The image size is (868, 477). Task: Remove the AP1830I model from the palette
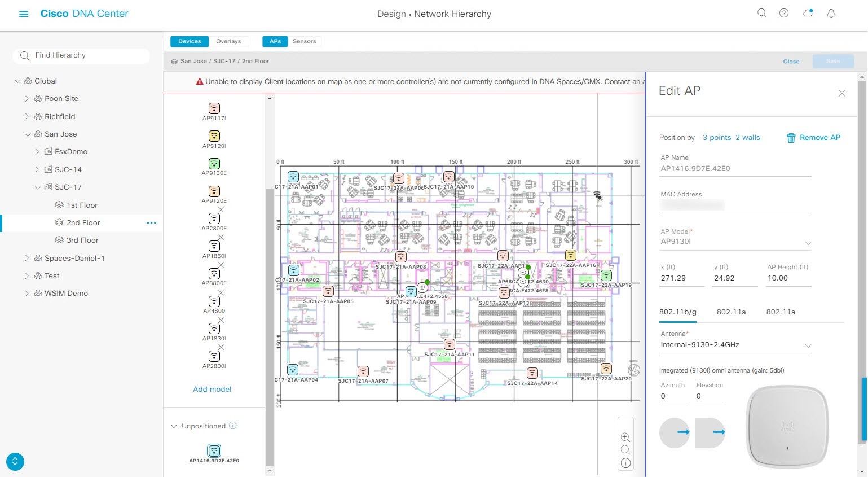click(221, 320)
